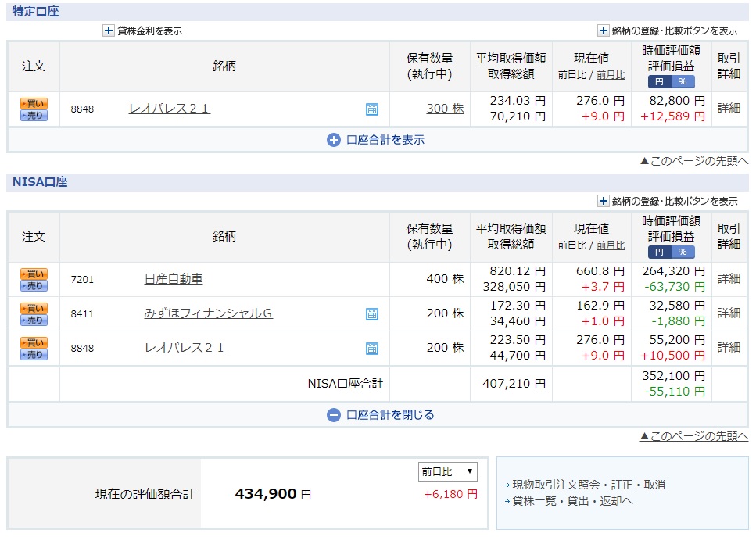Viewport: 756px width, 537px height.
Task: Click stock code 7201
Action: [x=82, y=280]
